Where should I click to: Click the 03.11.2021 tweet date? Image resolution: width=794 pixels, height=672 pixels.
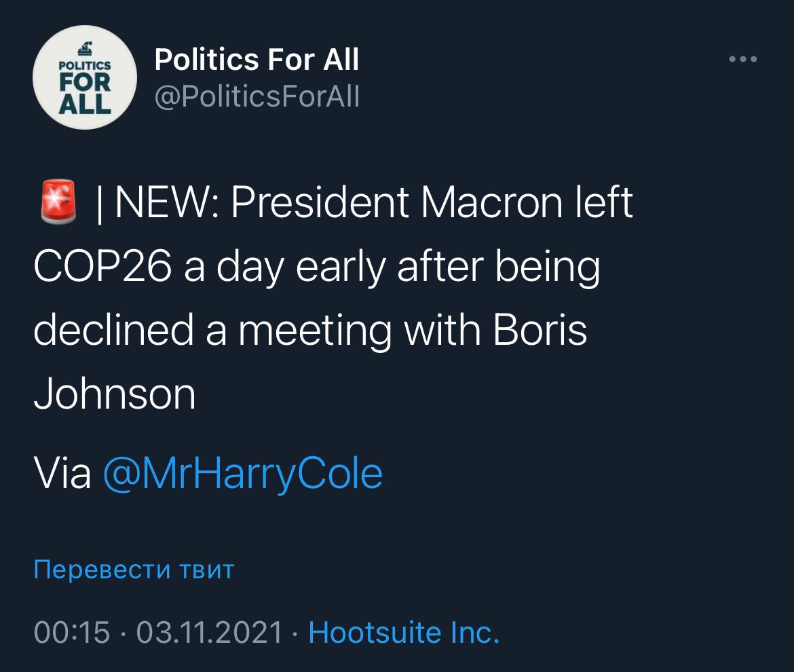[209, 633]
